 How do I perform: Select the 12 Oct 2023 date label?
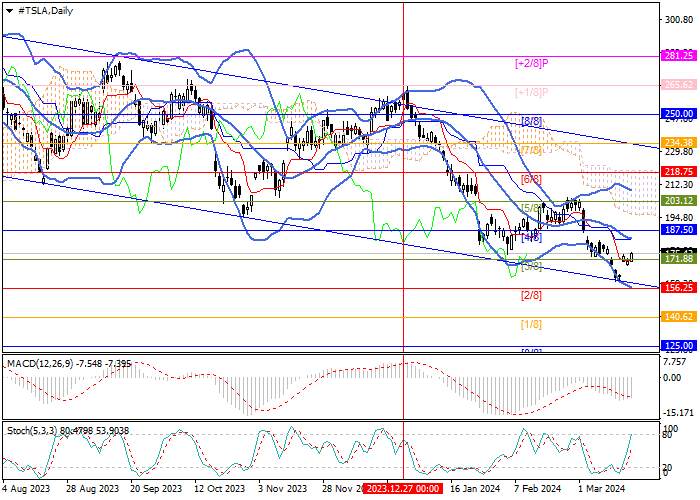click(219, 488)
